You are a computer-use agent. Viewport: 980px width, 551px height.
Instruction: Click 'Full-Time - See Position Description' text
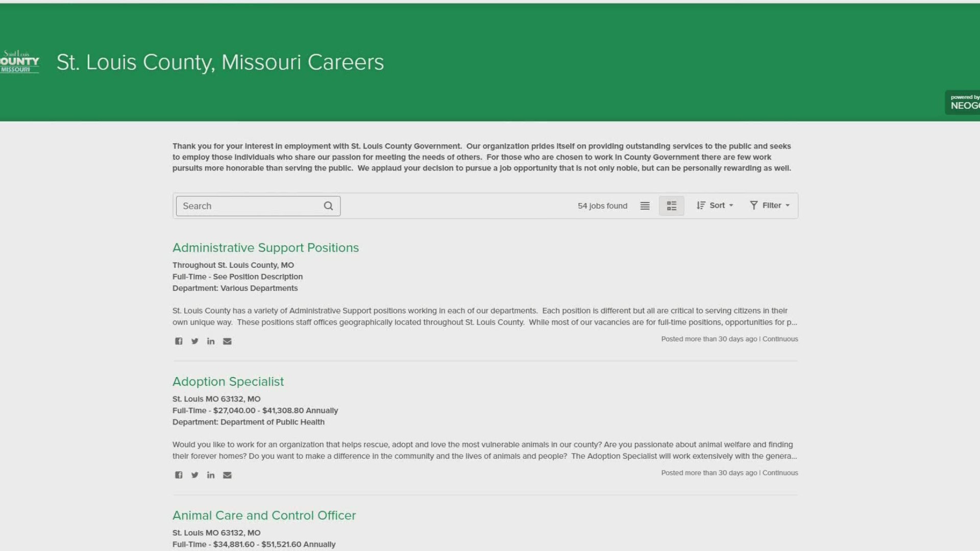point(237,277)
